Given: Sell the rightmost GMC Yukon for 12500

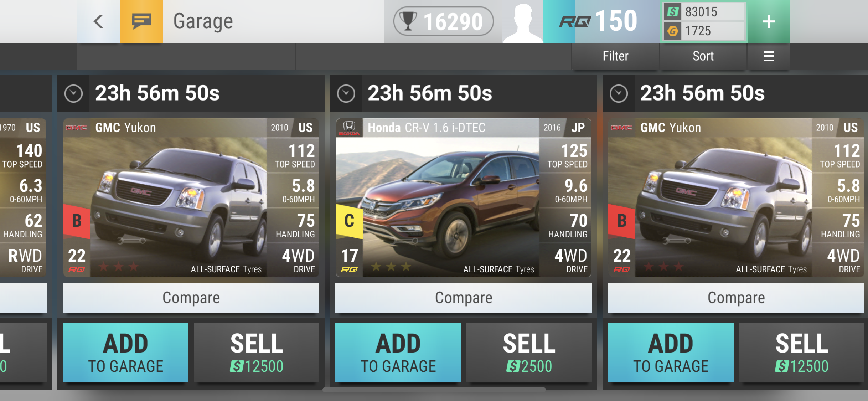Looking at the screenshot, I should coord(802,353).
